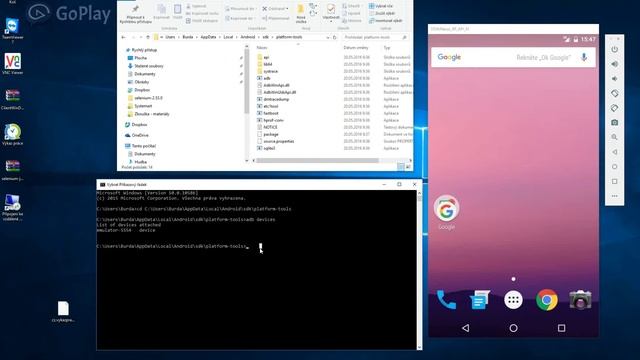Sort files by Název column header

coord(262,48)
